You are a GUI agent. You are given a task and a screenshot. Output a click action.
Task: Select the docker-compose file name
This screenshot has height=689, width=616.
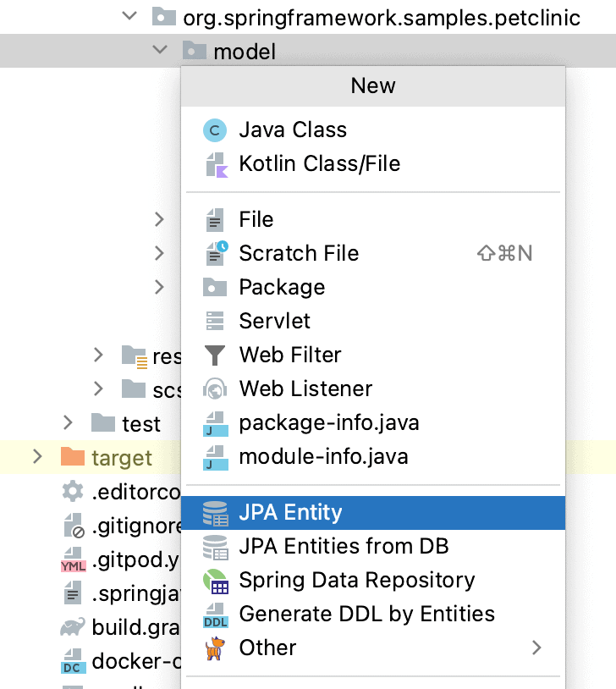[136, 661]
